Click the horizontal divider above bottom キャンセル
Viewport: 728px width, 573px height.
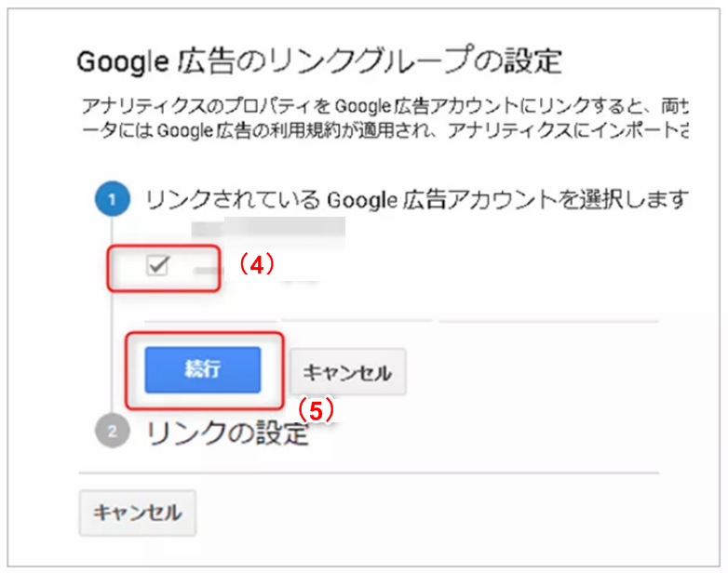click(369, 473)
